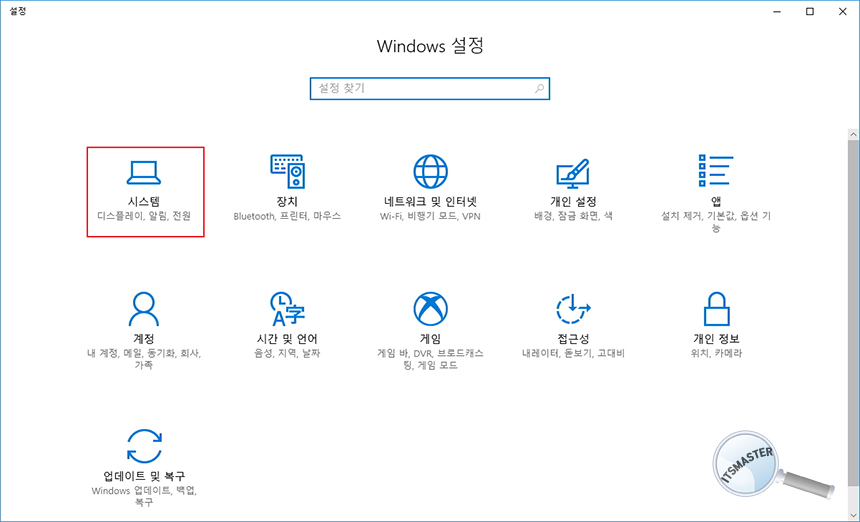Open the 계정 person icon
860x522 pixels.
pos(144,309)
